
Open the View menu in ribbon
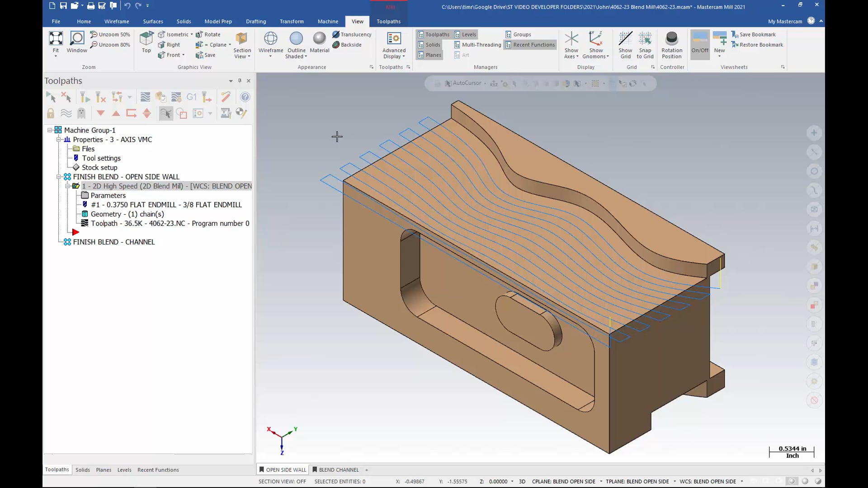(357, 21)
